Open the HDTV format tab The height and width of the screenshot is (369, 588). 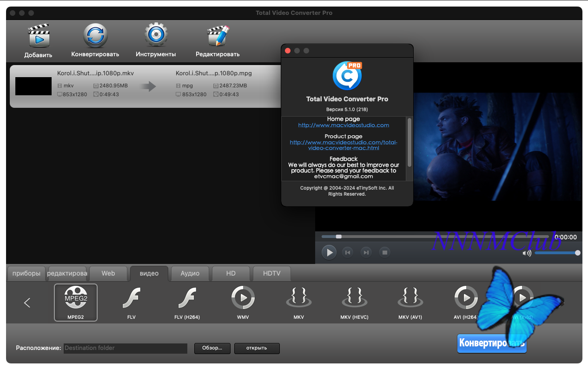[x=271, y=273]
